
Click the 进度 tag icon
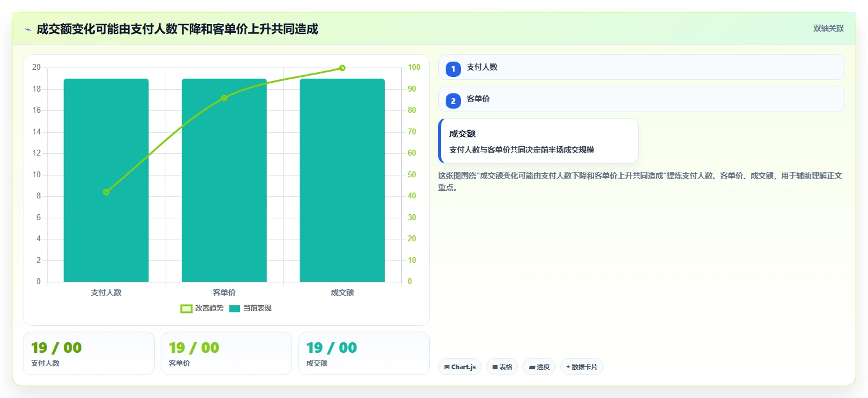(x=532, y=367)
